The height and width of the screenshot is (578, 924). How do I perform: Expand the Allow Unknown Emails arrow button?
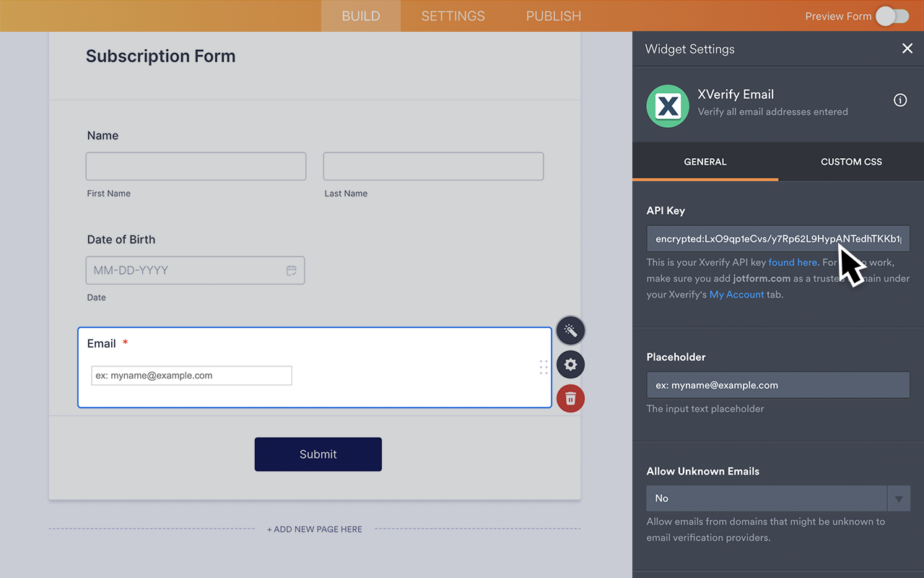(899, 498)
